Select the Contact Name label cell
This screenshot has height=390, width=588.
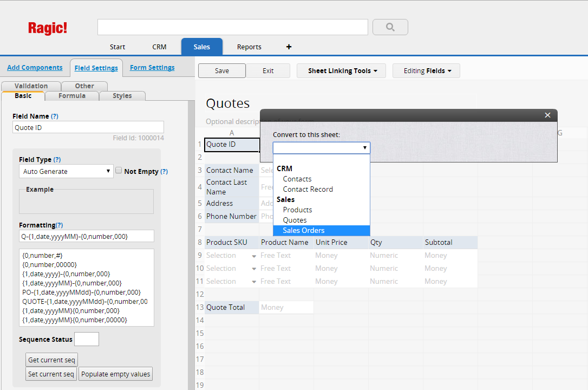[x=232, y=170]
